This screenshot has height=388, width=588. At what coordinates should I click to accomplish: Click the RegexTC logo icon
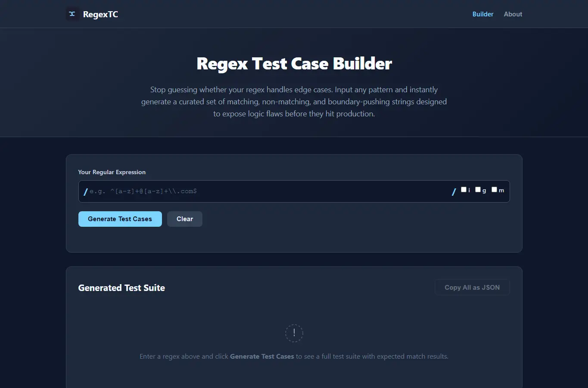point(72,14)
